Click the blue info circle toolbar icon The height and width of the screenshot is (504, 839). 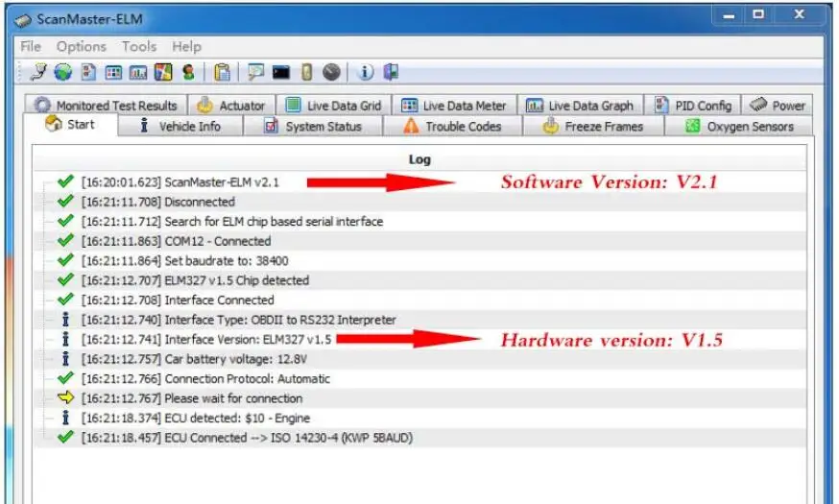(x=365, y=72)
